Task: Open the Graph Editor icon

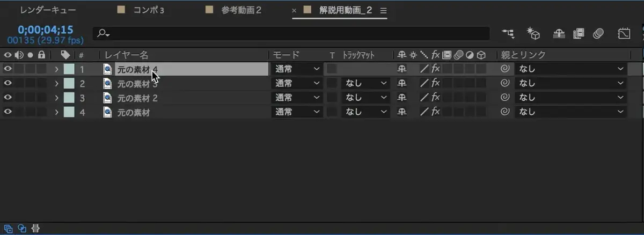Action: click(x=624, y=33)
